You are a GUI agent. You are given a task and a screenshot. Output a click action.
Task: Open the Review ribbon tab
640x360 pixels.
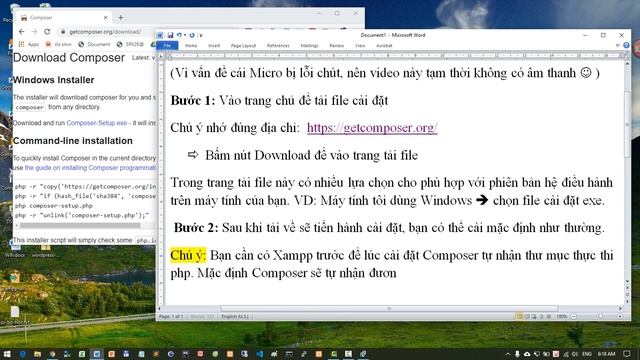tap(337, 46)
